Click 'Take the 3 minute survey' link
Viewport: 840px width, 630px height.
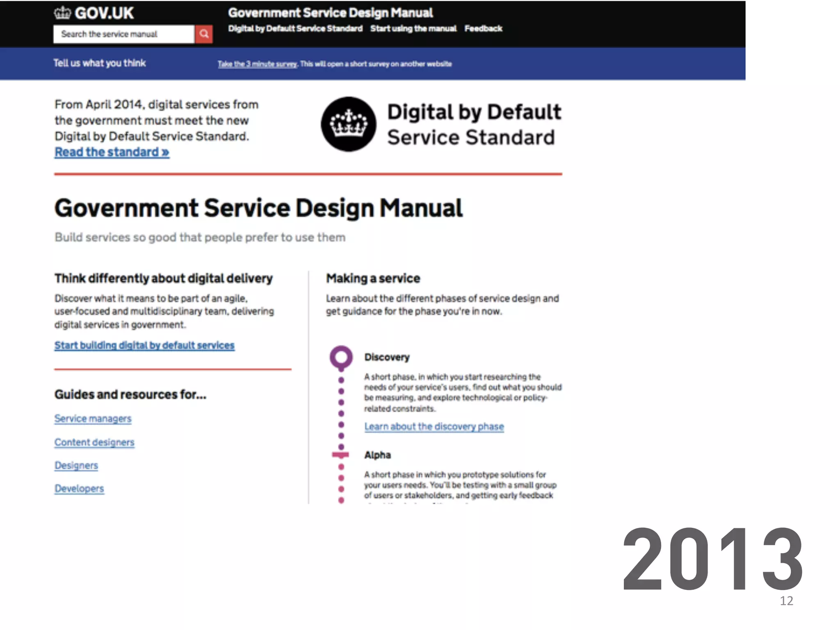(x=257, y=64)
